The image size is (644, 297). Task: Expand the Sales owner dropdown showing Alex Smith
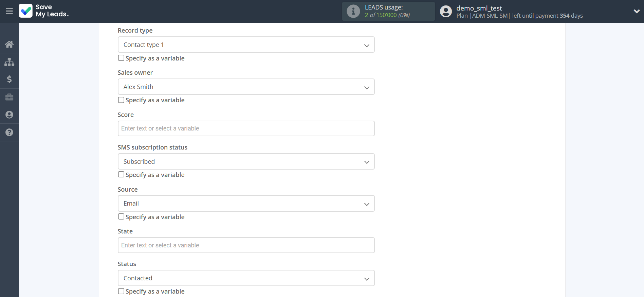[x=246, y=87]
